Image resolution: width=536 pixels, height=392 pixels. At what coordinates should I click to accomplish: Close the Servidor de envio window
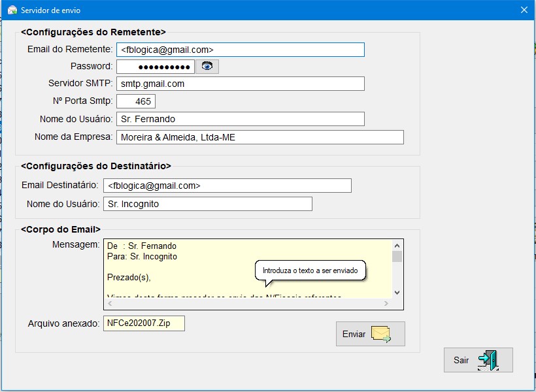524,10
